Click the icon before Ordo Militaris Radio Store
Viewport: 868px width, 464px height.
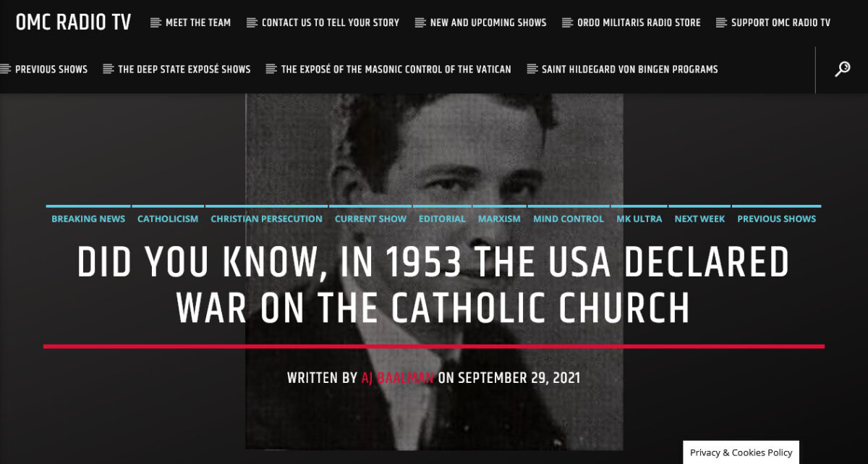[x=568, y=23]
